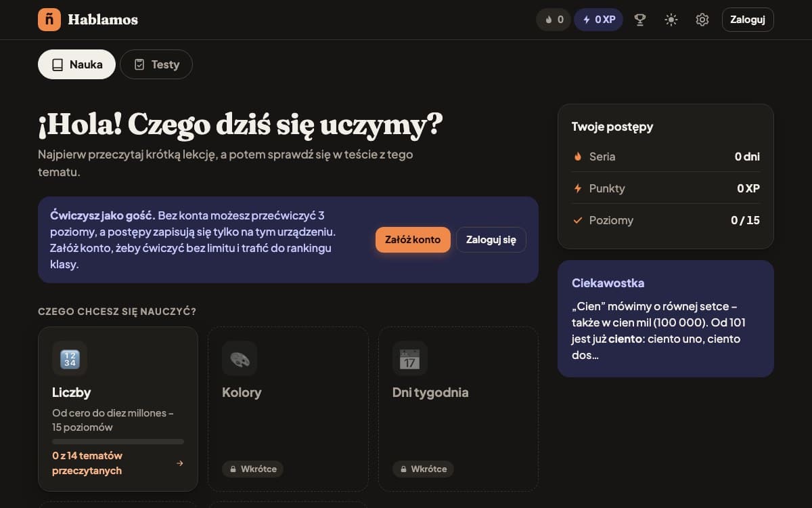Viewport: 812px width, 508px height.
Task: Open the Liczby topic card
Action: tap(118, 409)
